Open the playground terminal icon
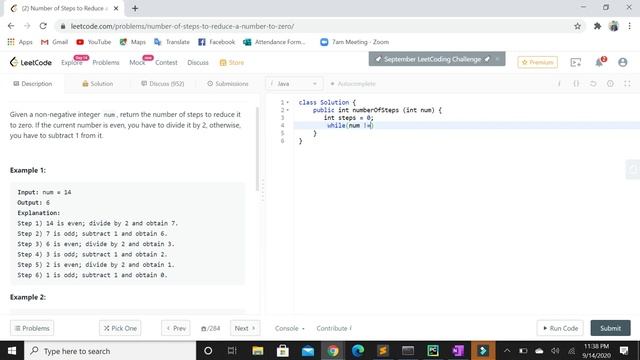Image resolution: width=640 pixels, height=360 pixels. click(576, 62)
